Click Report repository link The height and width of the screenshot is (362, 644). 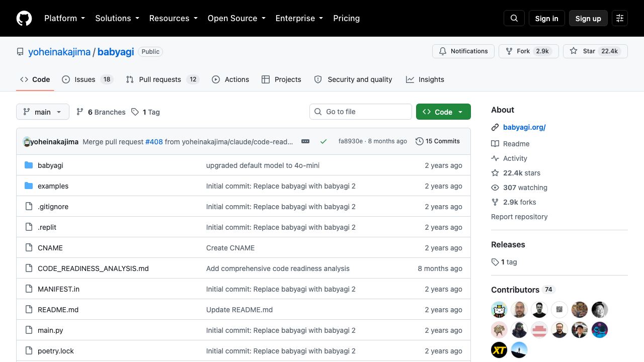519,217
